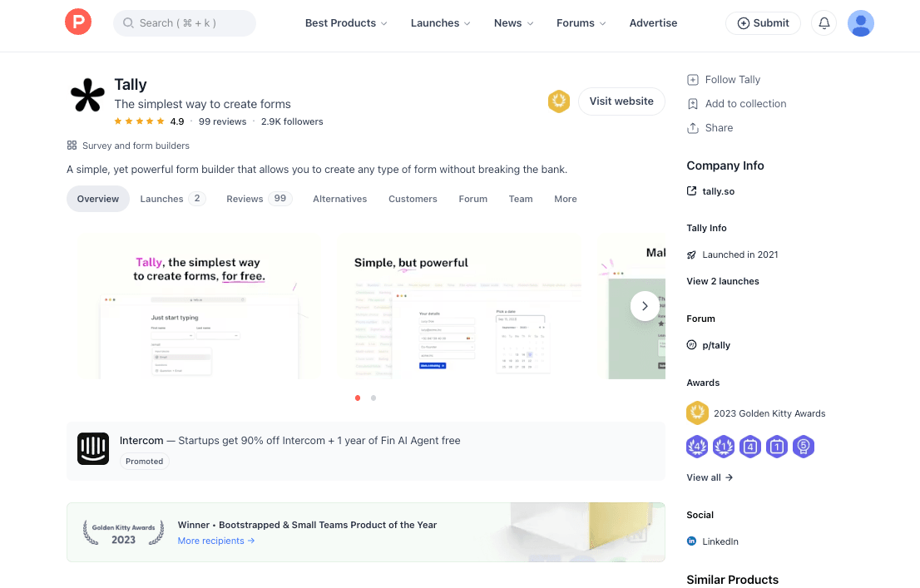Click the LinkedIn icon under Social
Viewport: 920px width, 588px height.
[692, 541]
